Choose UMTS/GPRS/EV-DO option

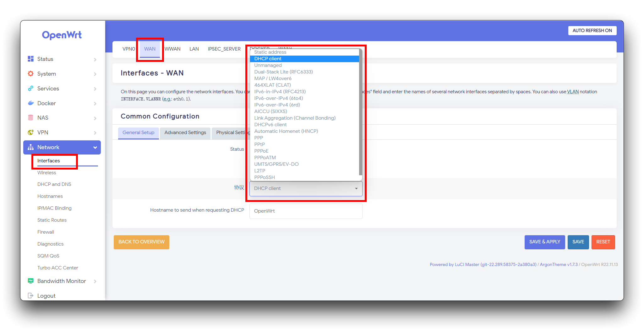304,164
